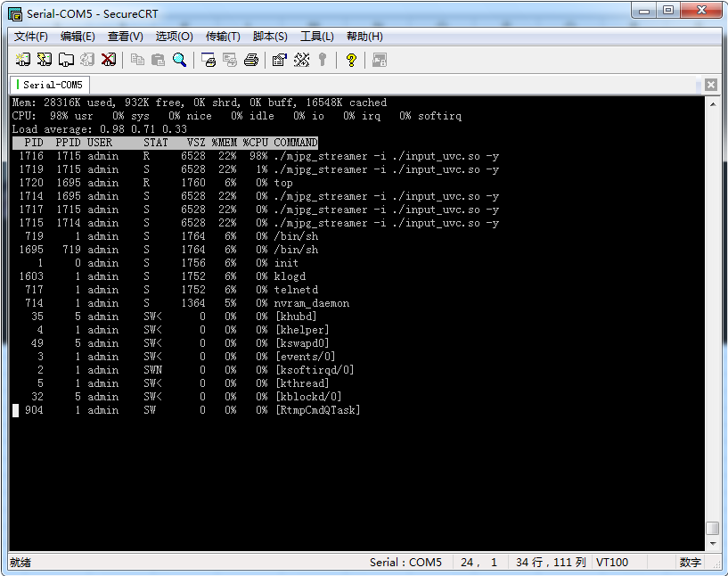Click the Connect in Tab icon
Image resolution: width=728 pixels, height=576 pixels.
[x=66, y=60]
